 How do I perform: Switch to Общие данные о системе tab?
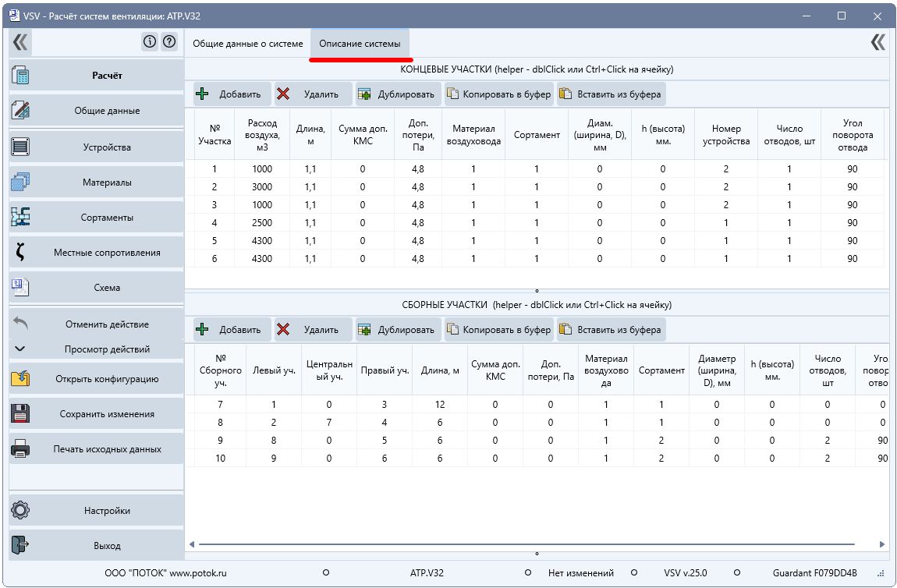(248, 44)
